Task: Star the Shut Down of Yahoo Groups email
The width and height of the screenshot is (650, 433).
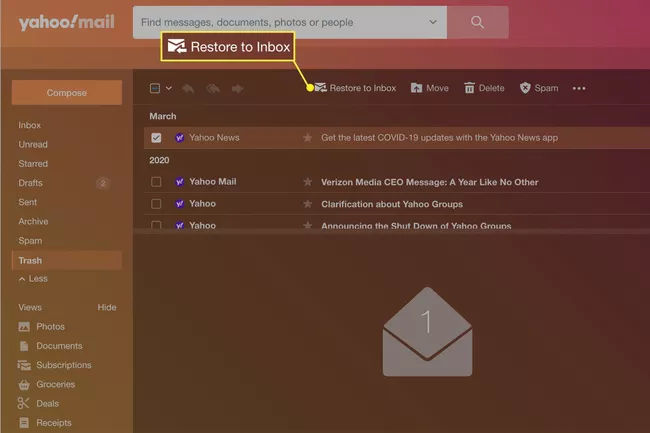Action: click(308, 225)
